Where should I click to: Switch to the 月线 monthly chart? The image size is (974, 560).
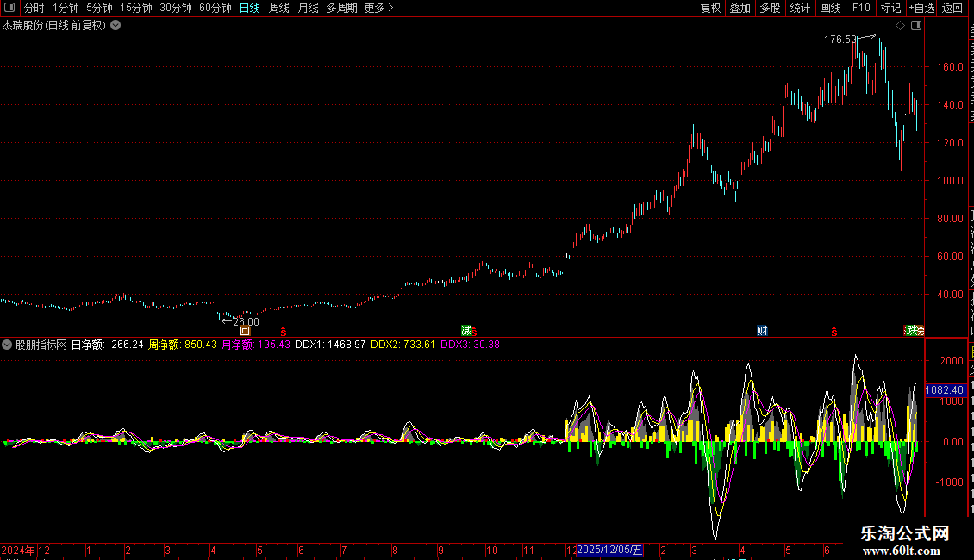308,8
